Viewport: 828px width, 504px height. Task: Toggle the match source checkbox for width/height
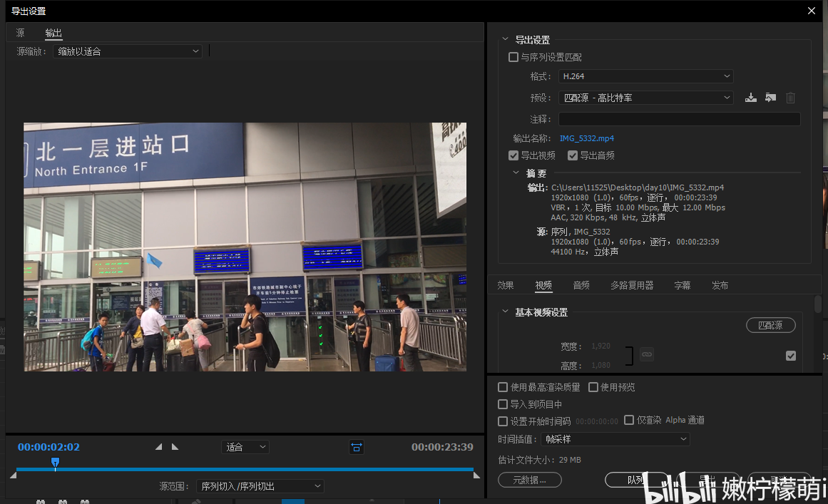click(790, 356)
